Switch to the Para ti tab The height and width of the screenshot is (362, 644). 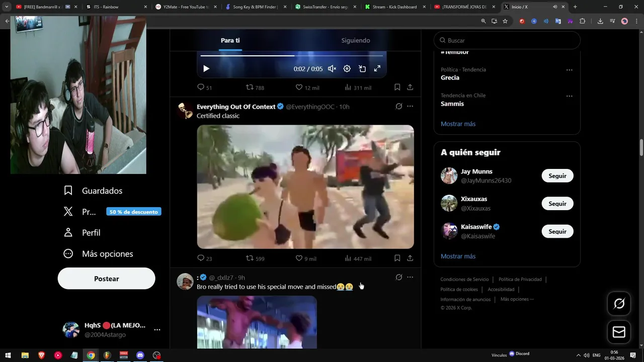click(230, 40)
